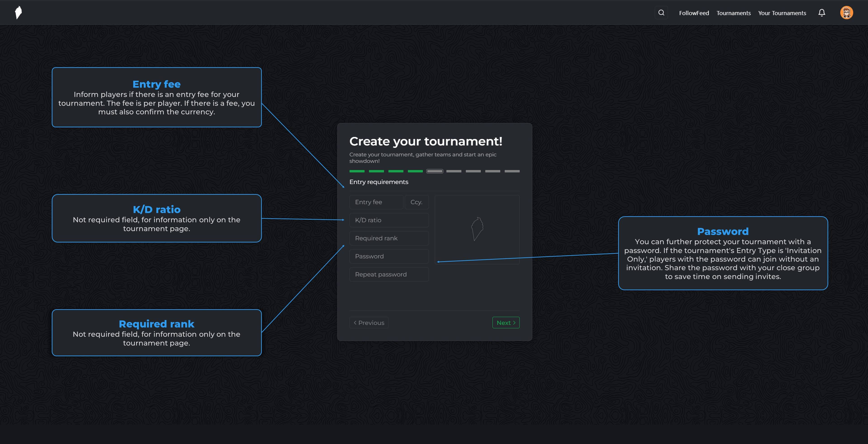Click the Next button
The width and height of the screenshot is (868, 444).
(505, 323)
